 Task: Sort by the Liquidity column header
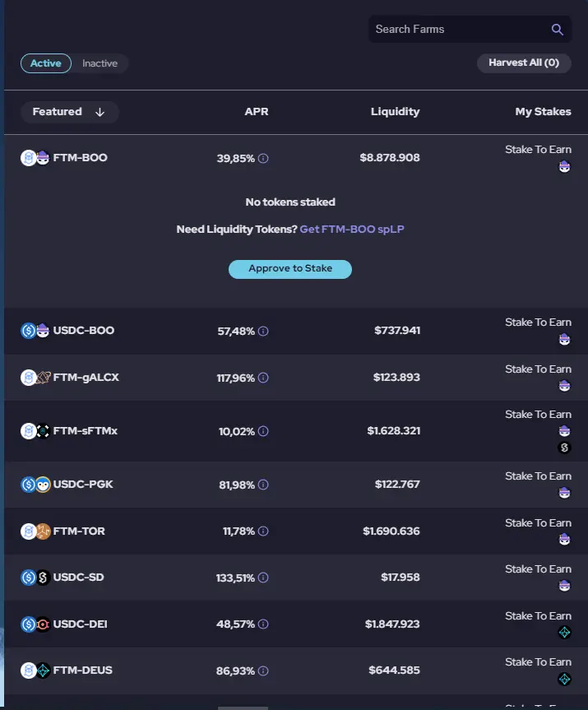coord(396,112)
